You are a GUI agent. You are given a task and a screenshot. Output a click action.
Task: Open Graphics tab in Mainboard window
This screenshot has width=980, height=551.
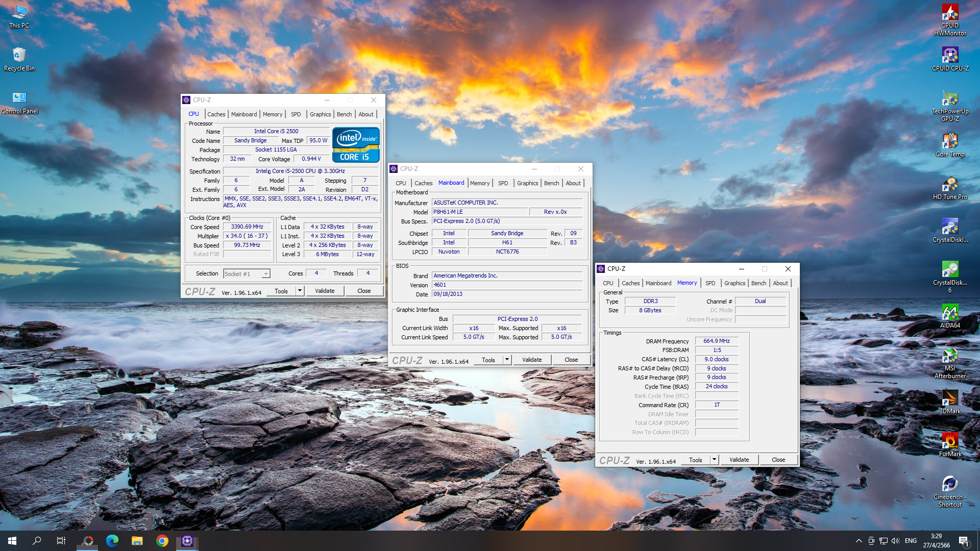pyautogui.click(x=527, y=183)
